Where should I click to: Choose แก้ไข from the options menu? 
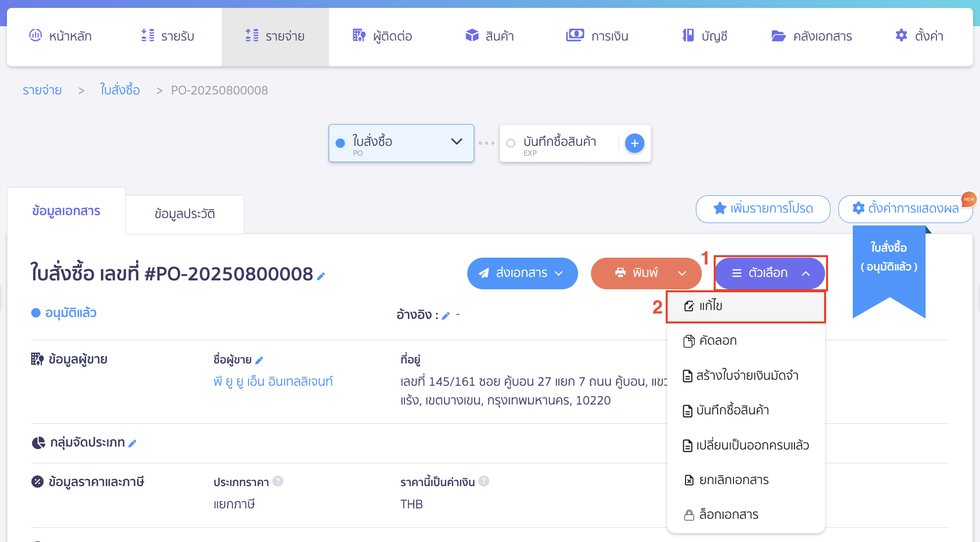click(x=711, y=306)
